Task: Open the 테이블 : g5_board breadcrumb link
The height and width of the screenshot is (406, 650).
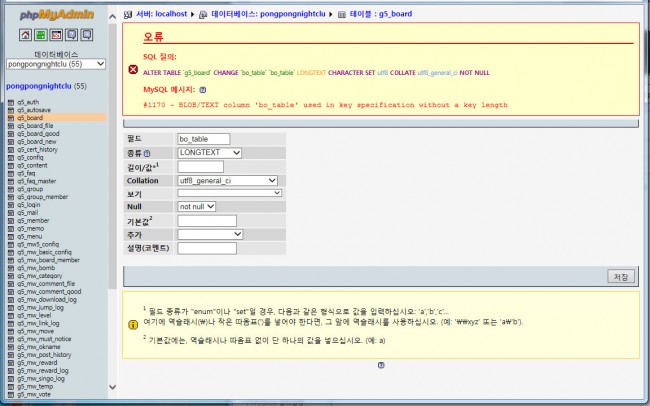Action: [381, 14]
